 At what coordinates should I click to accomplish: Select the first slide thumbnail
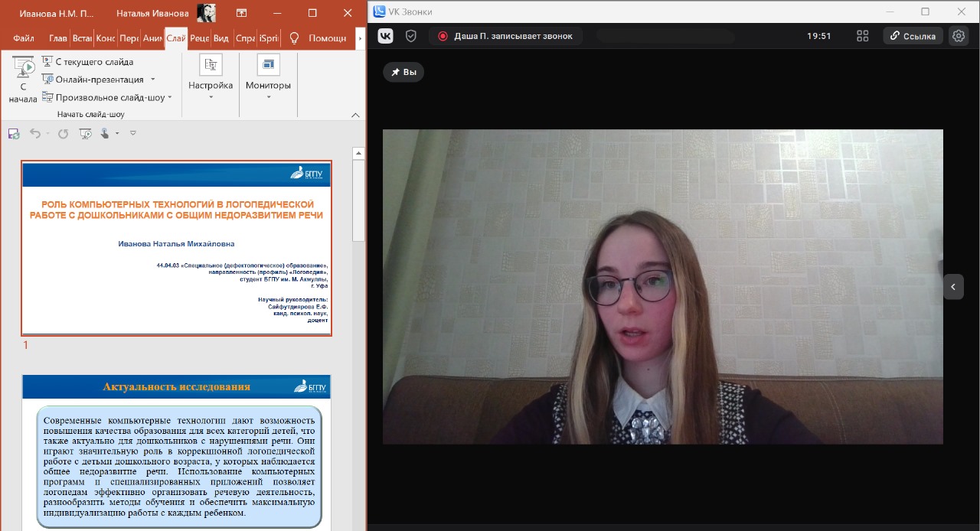coord(176,248)
